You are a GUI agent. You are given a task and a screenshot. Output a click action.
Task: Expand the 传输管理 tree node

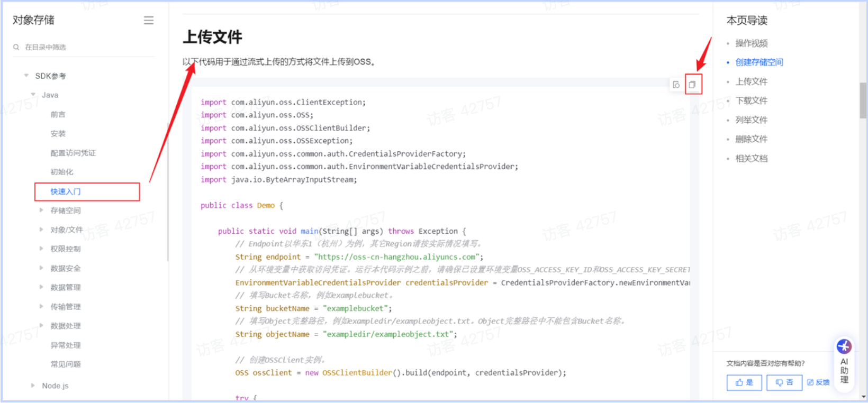pos(41,306)
